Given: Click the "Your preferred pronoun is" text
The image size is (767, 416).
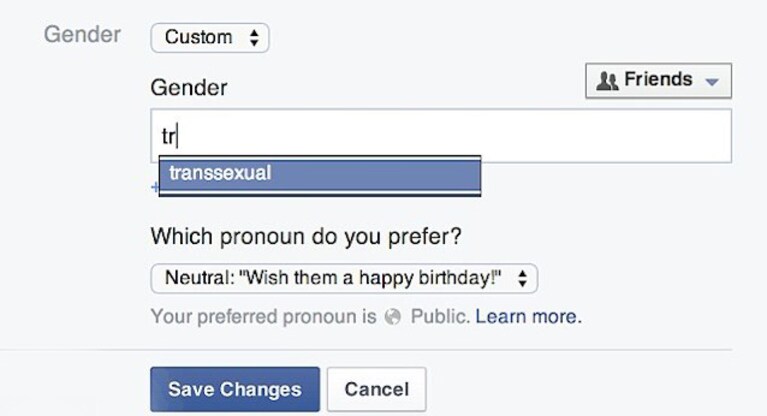Looking at the screenshot, I should point(264,317).
